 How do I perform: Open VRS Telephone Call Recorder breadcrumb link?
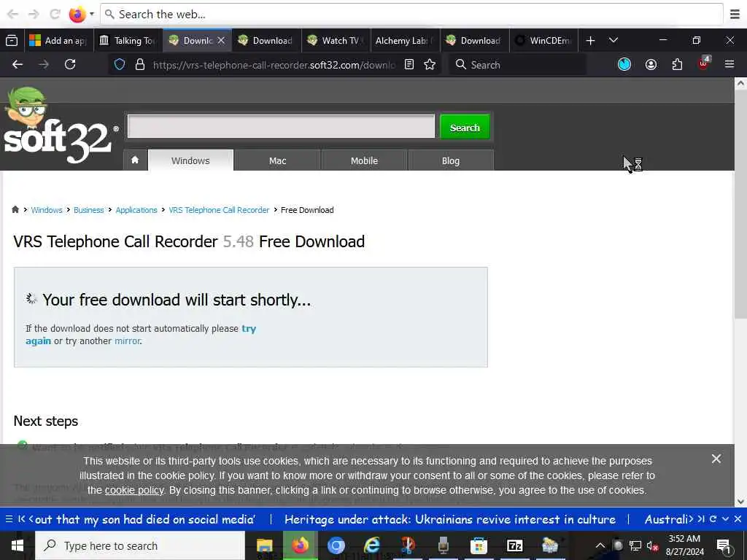219,210
